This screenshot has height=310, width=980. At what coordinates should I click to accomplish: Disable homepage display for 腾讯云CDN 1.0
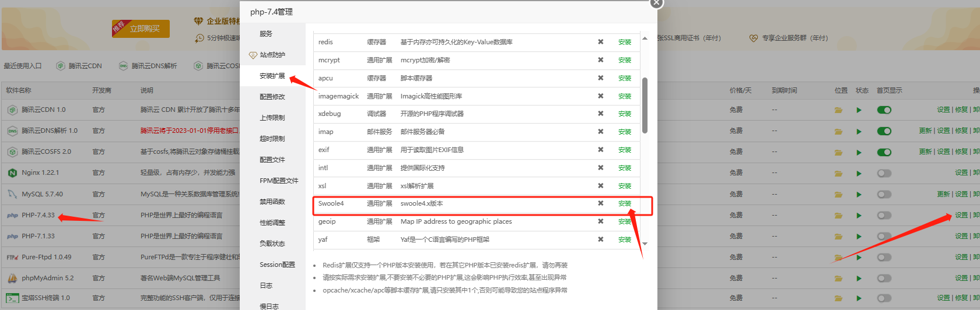click(884, 110)
